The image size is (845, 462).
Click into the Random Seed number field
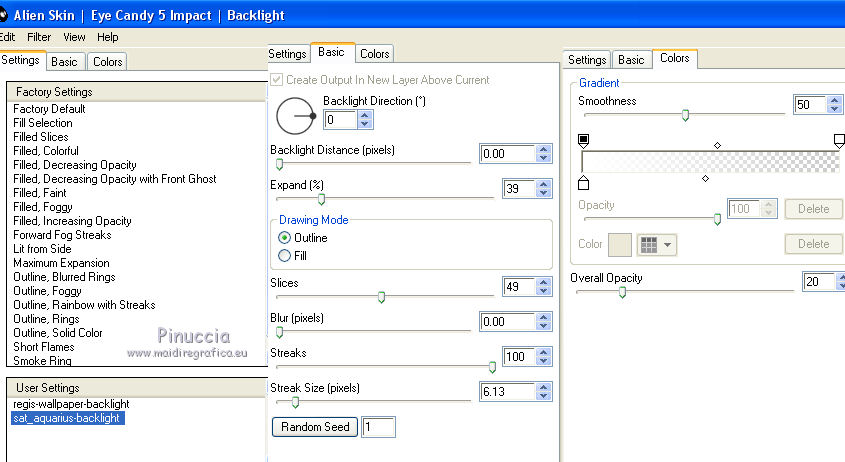coord(378,427)
